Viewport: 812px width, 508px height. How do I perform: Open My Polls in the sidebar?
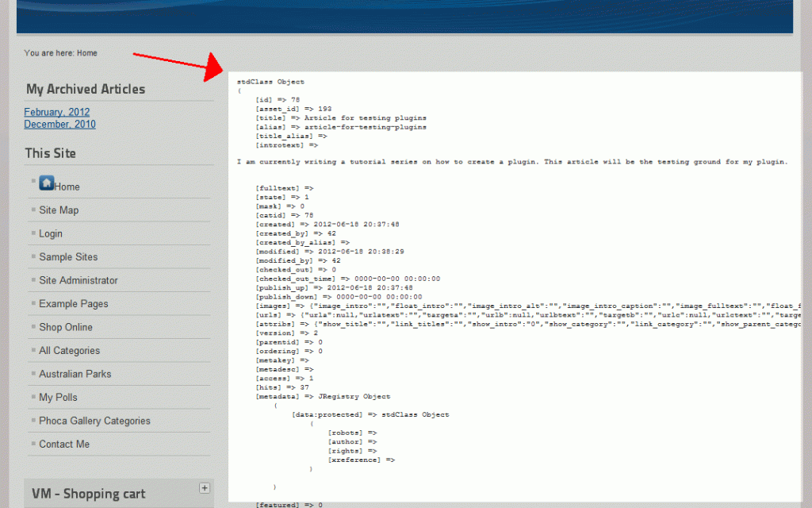pos(58,398)
